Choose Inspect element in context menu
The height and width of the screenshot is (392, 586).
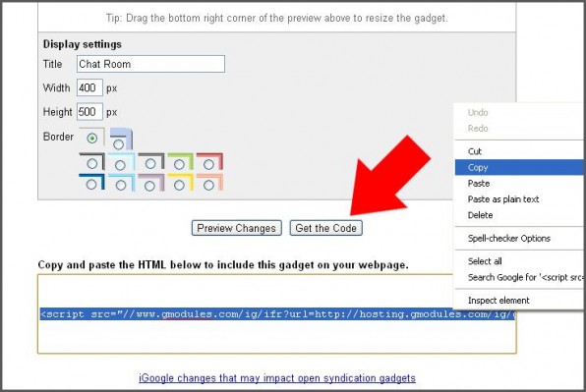pos(519,301)
